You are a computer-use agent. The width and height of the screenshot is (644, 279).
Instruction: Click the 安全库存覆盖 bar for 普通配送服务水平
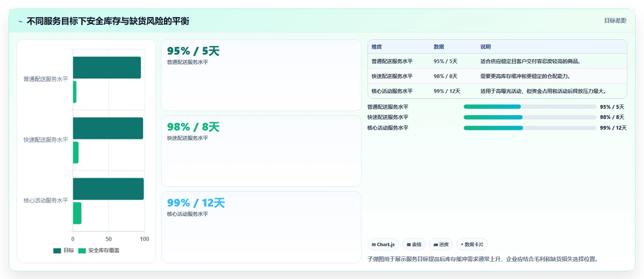(x=74, y=92)
